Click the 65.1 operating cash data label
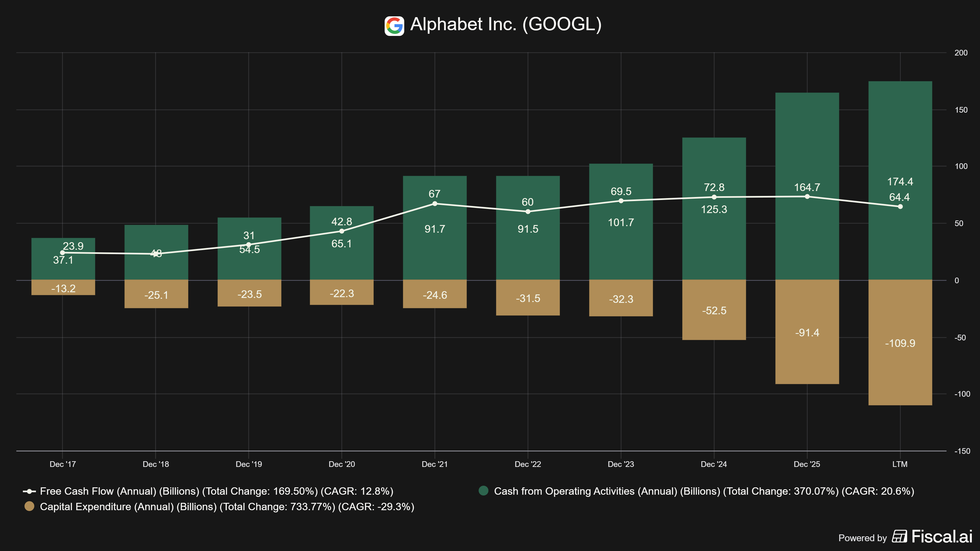The width and height of the screenshot is (980, 551). [342, 244]
